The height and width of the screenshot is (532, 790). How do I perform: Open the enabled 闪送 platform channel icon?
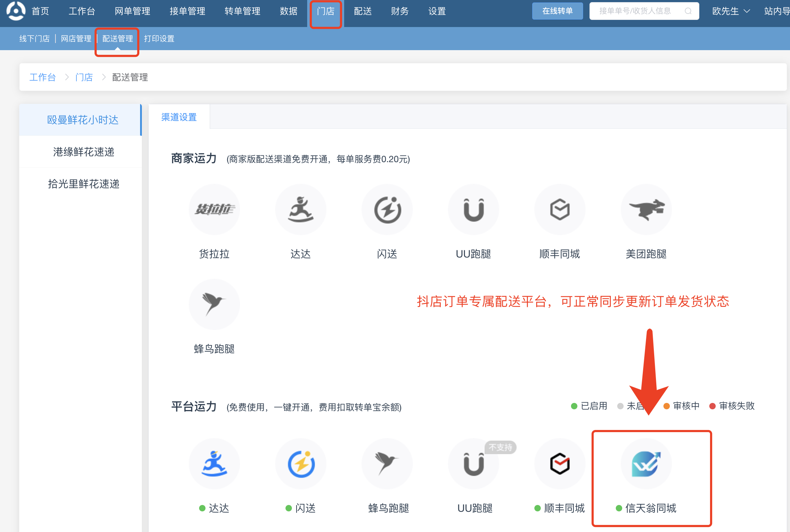(300, 464)
